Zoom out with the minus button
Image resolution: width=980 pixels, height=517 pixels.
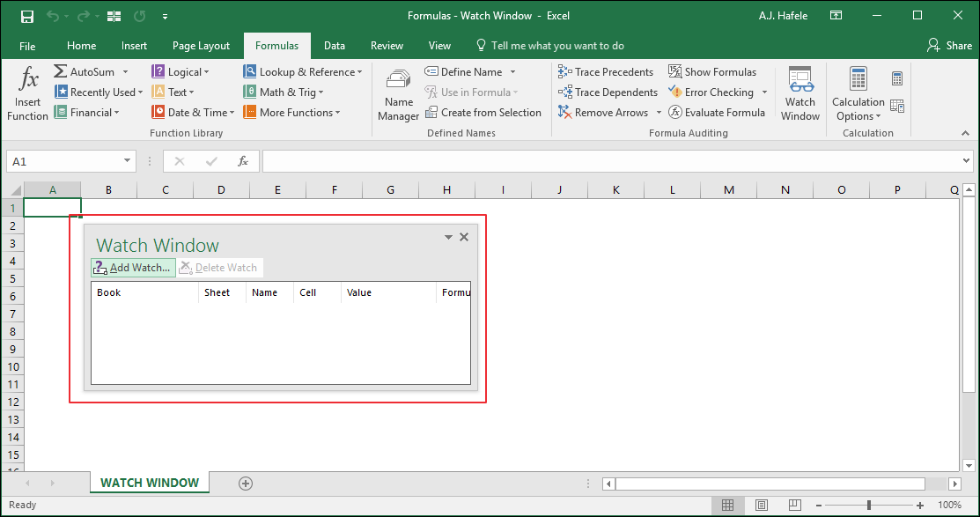click(x=819, y=505)
